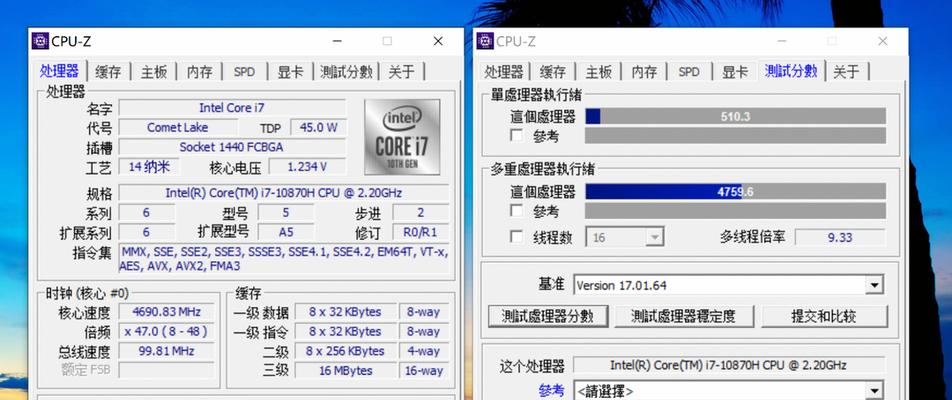Click the empty 额定 FSB field
Viewport: 952px width, 400px height.
pos(166,370)
